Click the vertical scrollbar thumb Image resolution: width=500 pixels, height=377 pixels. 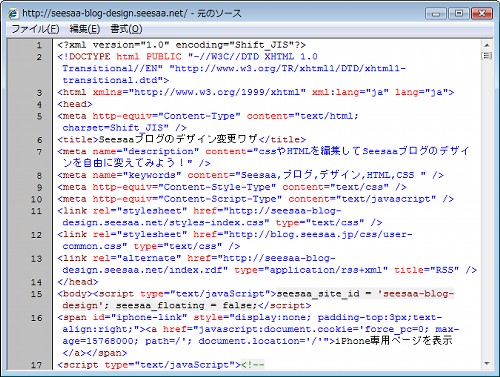487,55
